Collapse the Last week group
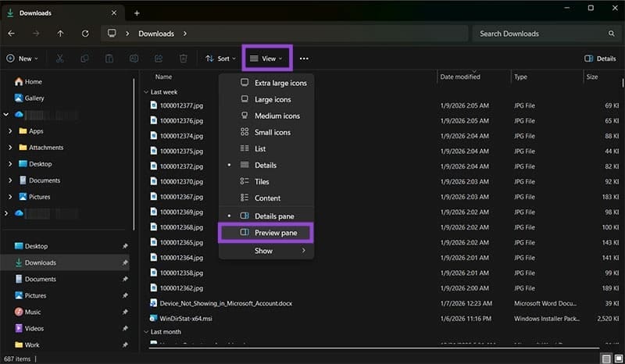This screenshot has height=364, width=625. [x=146, y=92]
